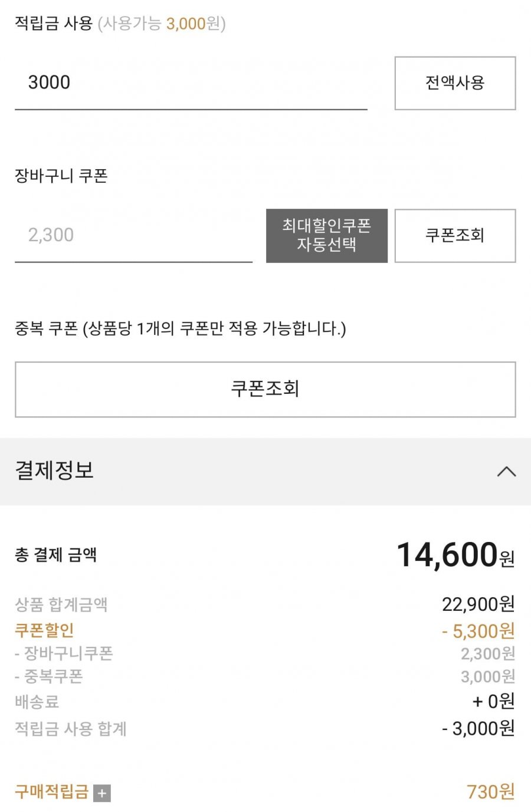This screenshot has height=812, width=531.
Task: Click the 사용가능 3,000원 hint text
Action: pyautogui.click(x=162, y=24)
